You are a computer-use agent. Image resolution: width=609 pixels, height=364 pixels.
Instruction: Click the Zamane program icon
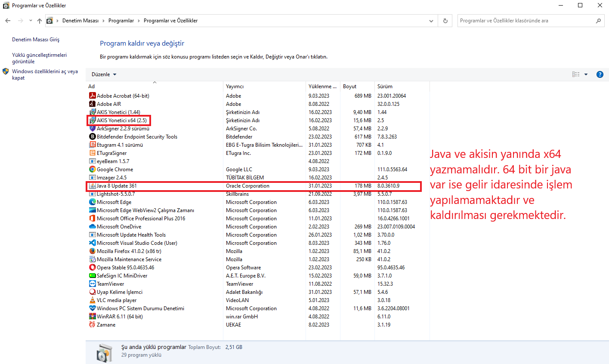pyautogui.click(x=92, y=324)
